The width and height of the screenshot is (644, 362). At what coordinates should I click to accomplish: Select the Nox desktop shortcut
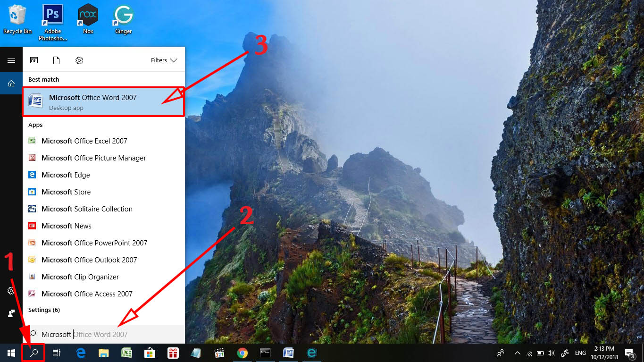tap(88, 19)
